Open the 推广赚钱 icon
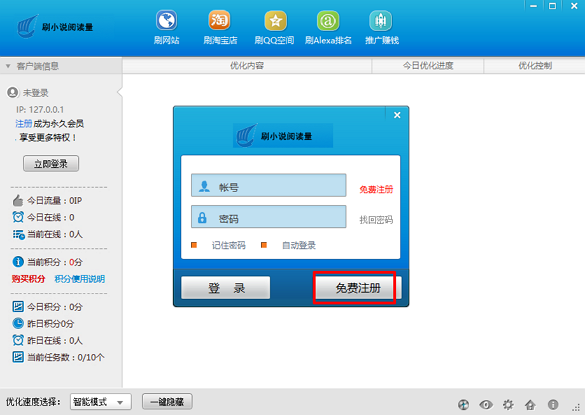The width and height of the screenshot is (585, 415). tap(381, 21)
